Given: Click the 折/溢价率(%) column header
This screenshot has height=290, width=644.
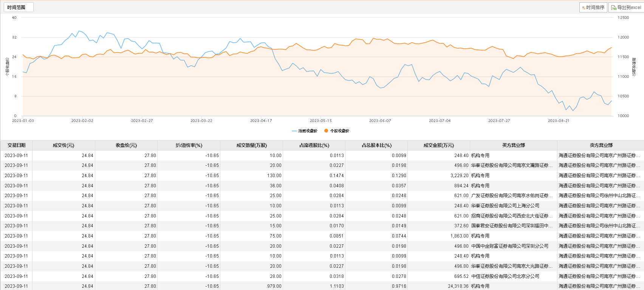Looking at the screenshot, I should coord(189,145).
